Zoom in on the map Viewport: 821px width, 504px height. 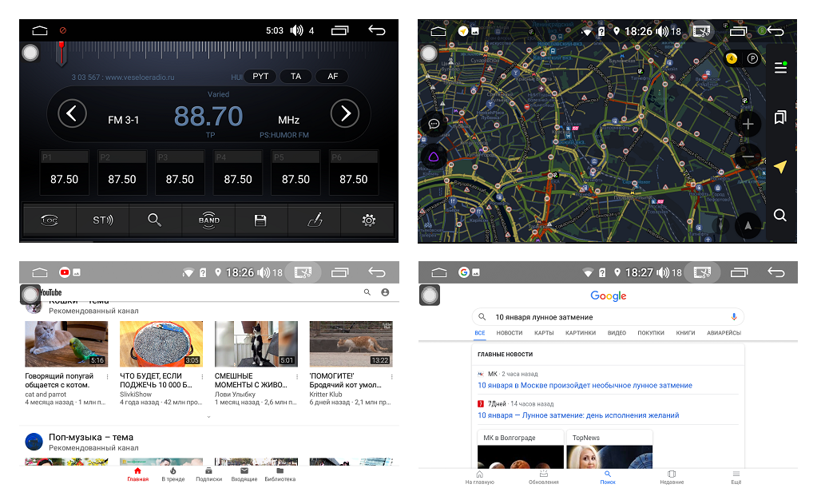(x=748, y=124)
